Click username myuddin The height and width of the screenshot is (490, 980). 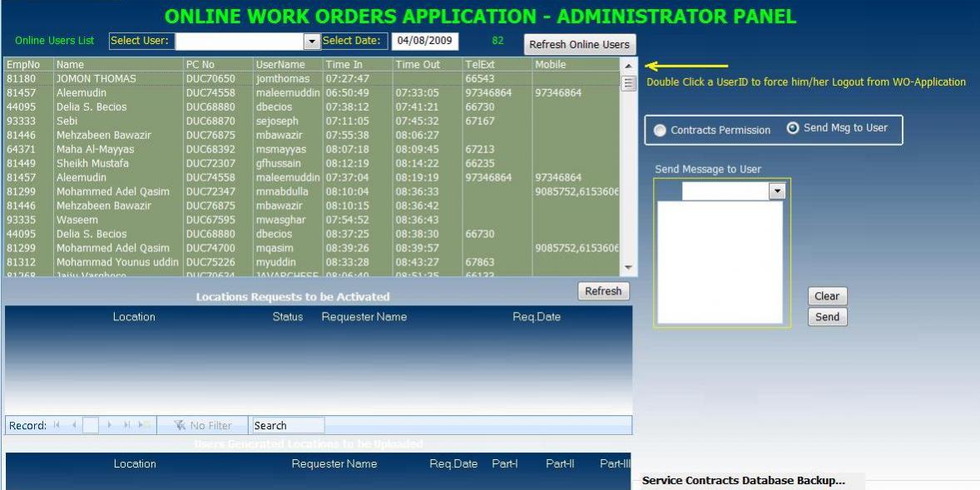pos(275,263)
